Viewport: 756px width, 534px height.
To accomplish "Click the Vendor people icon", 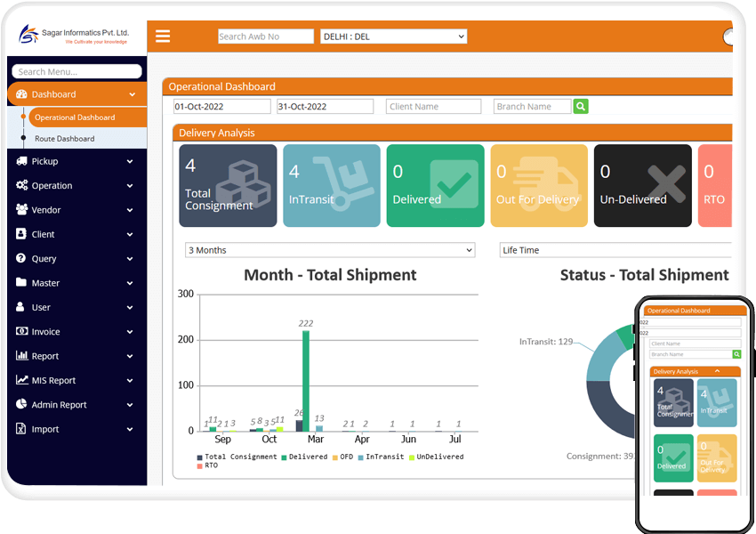I will click(21, 209).
